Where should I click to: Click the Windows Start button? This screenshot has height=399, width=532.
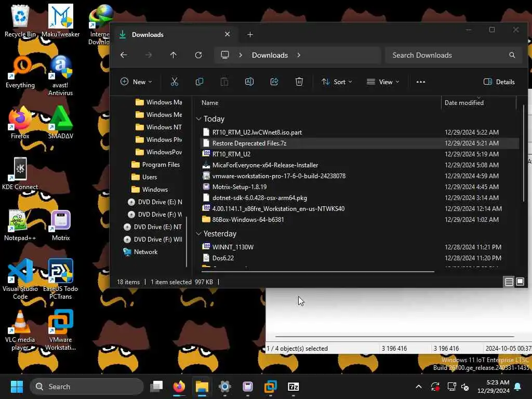[x=17, y=387]
